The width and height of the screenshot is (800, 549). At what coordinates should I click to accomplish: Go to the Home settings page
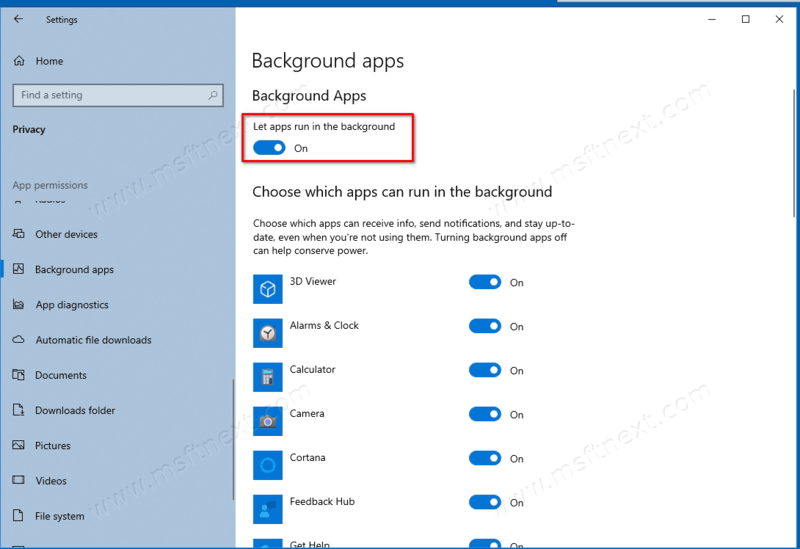(x=49, y=61)
